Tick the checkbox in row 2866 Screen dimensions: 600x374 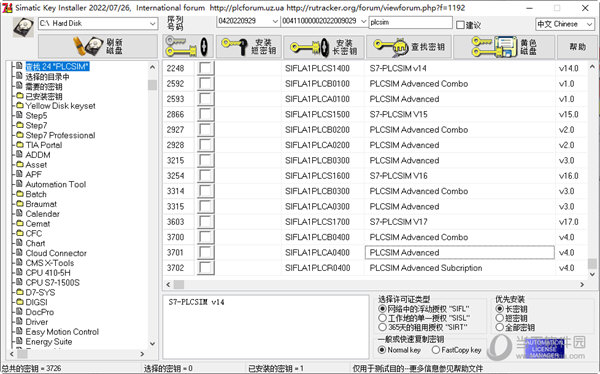coord(205,114)
